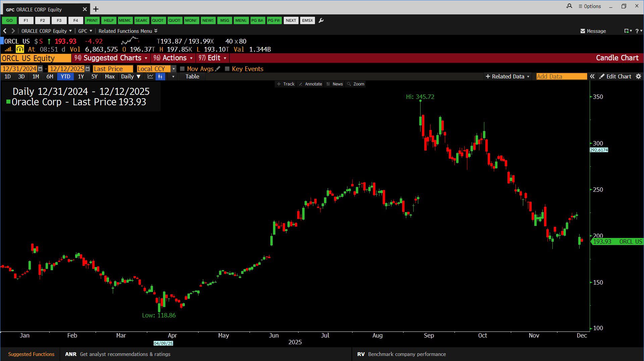Click the pencil icon beside Mov Avgs
Image resolution: width=644 pixels, height=361 pixels.
coord(218,69)
